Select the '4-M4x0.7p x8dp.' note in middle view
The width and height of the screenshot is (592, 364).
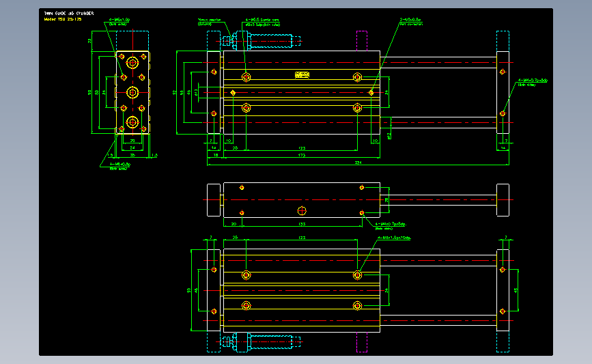[x=391, y=226]
